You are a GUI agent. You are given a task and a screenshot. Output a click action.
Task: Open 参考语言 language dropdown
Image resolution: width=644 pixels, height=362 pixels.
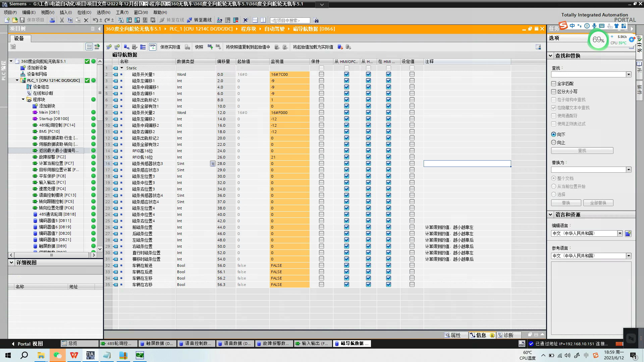coord(629,256)
